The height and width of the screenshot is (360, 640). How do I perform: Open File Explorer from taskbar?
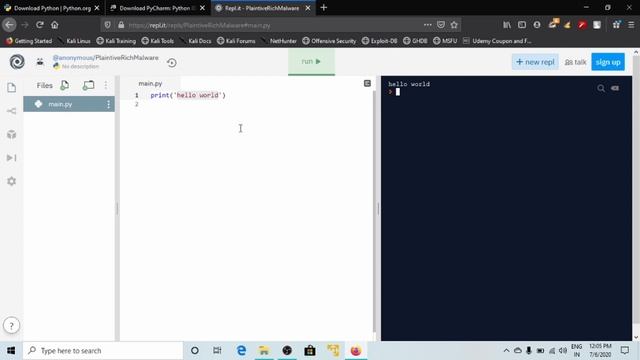tap(264, 351)
